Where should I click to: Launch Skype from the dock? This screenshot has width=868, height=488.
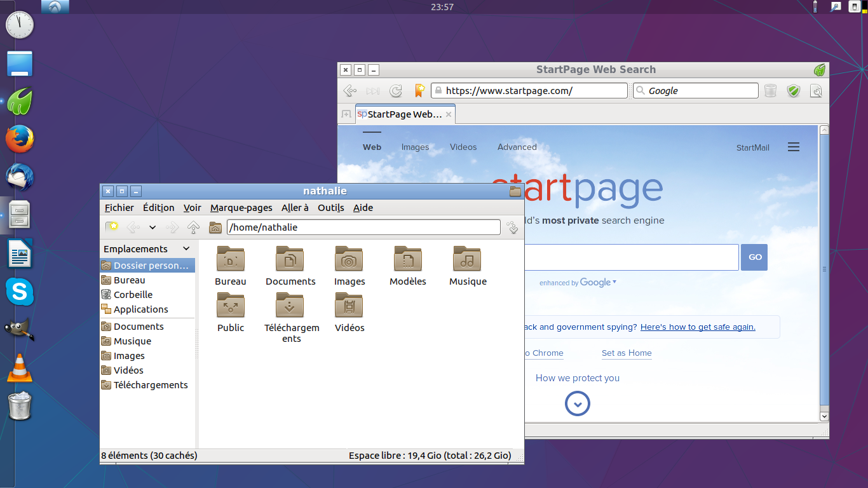(x=20, y=292)
